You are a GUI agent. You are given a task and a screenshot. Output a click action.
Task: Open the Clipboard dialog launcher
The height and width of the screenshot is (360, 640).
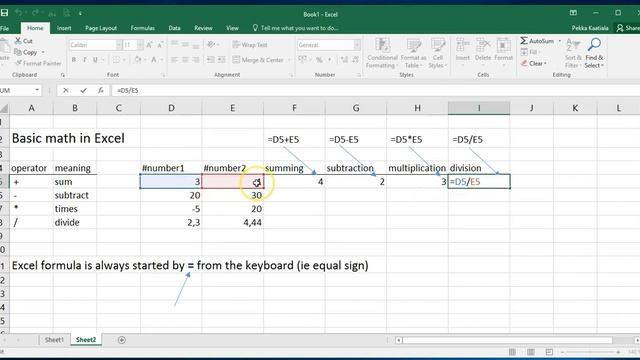[63, 75]
